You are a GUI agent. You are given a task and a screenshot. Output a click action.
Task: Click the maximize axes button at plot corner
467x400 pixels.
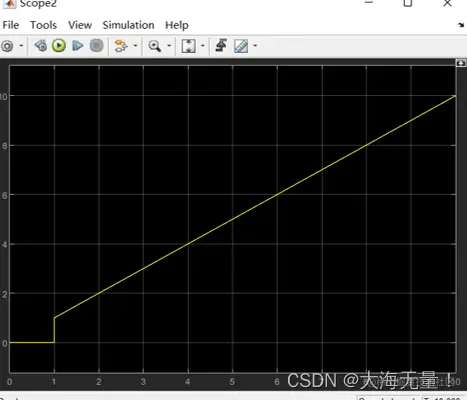coord(461,63)
